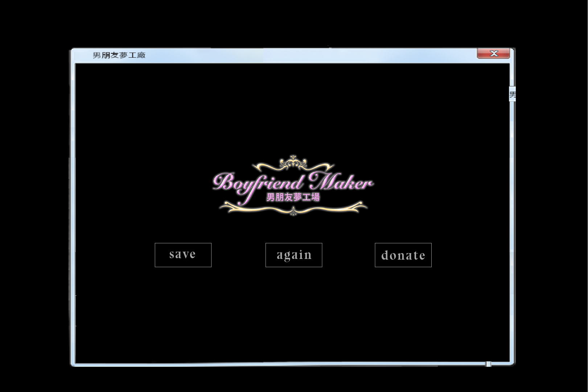Viewport: 588px width, 392px height.
Task: Click the donate button
Action: [x=403, y=255]
